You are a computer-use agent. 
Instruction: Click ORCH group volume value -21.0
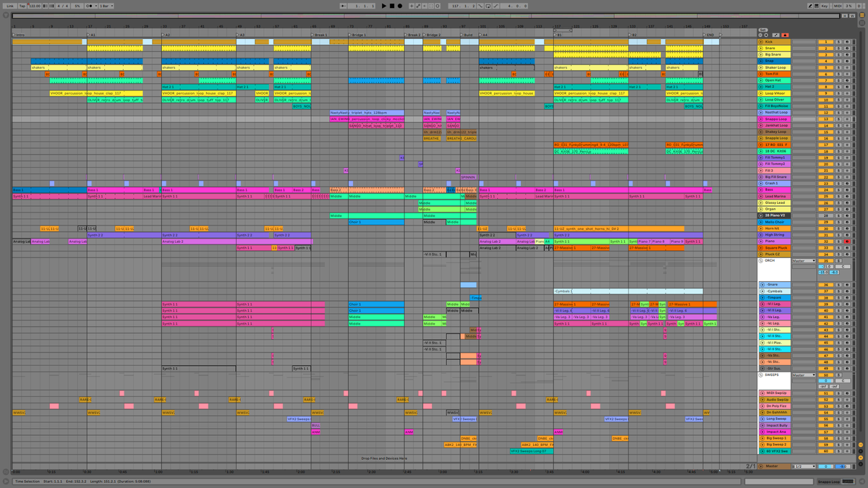click(x=826, y=266)
